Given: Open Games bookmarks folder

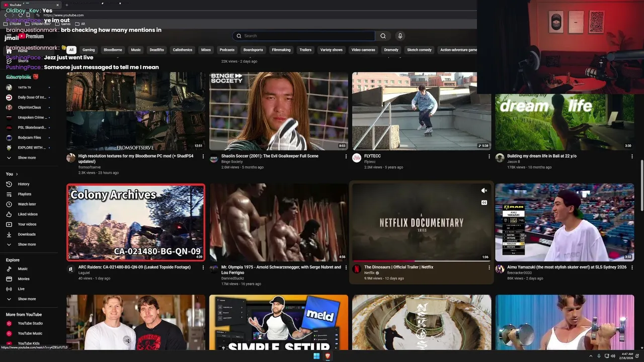Looking at the screenshot, I should pyautogui.click(x=63, y=24).
